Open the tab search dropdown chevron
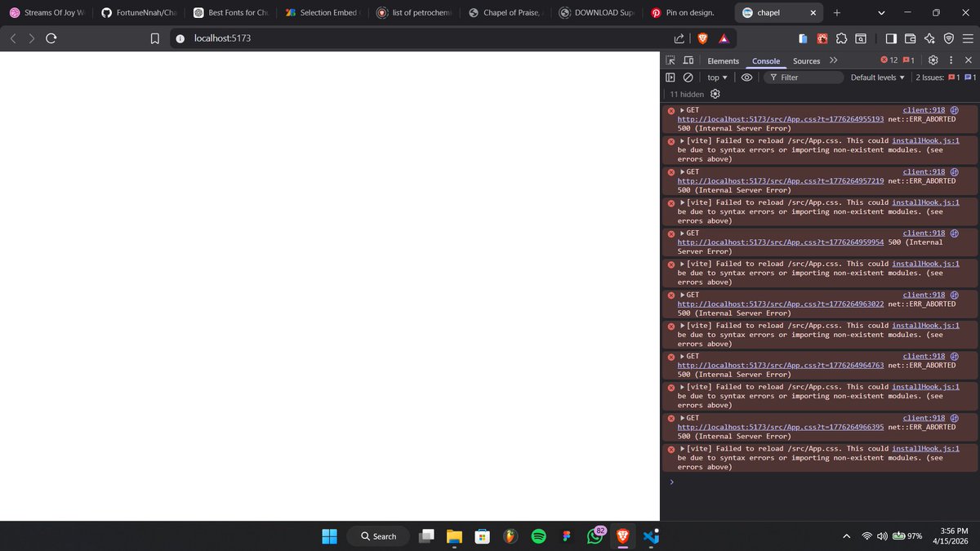Screen dimensions: 980x551 tap(881, 12)
